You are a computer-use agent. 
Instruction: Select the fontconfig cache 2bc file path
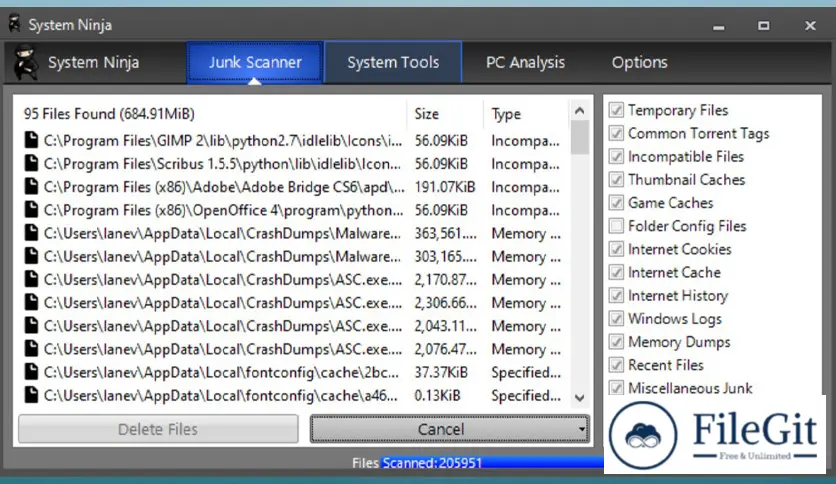221,372
